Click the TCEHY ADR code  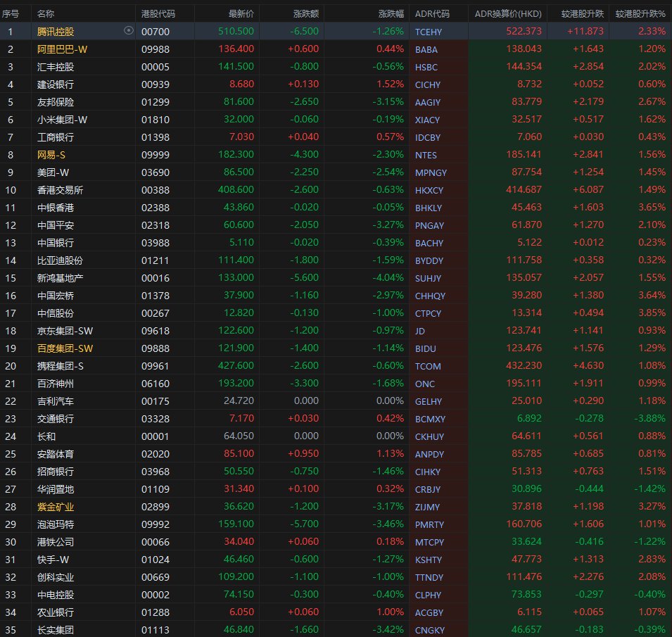(428, 32)
